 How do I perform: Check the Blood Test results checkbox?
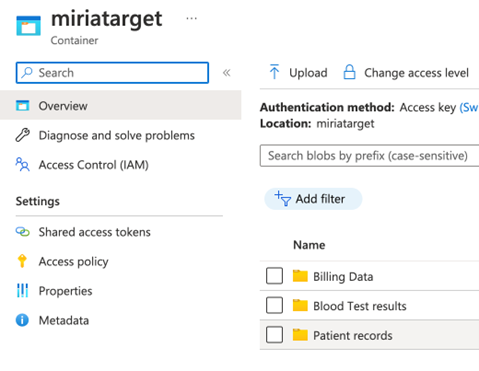274,305
